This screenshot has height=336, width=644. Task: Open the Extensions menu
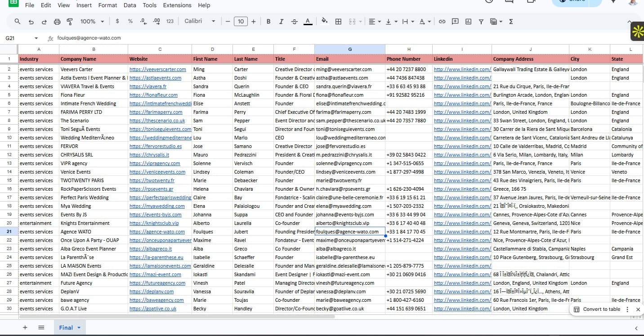pyautogui.click(x=177, y=5)
